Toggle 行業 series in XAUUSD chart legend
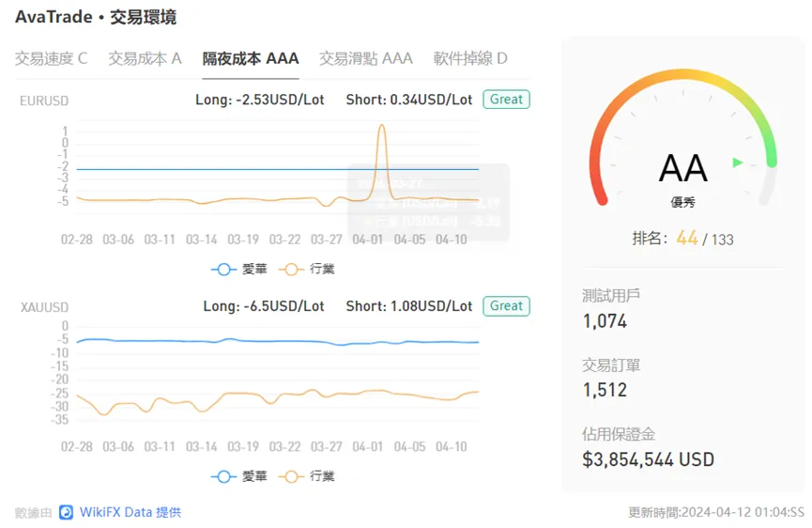 coord(307,476)
